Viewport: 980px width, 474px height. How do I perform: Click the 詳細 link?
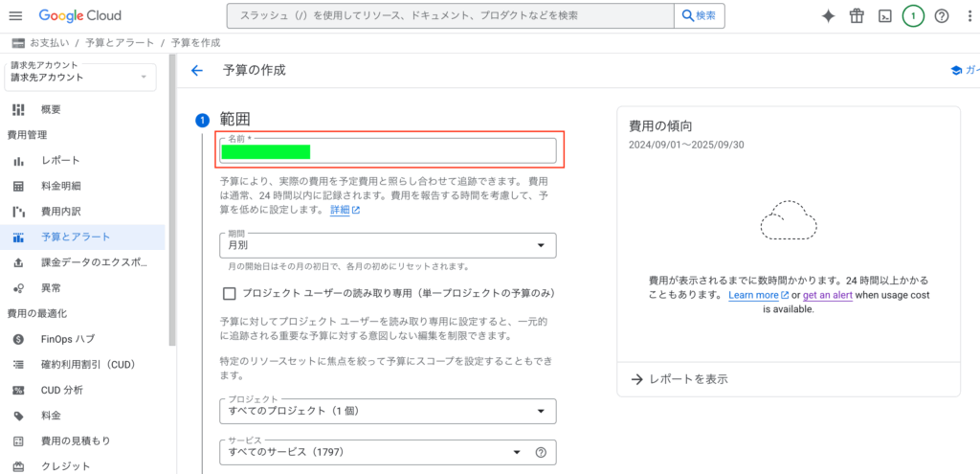pyautogui.click(x=345, y=210)
